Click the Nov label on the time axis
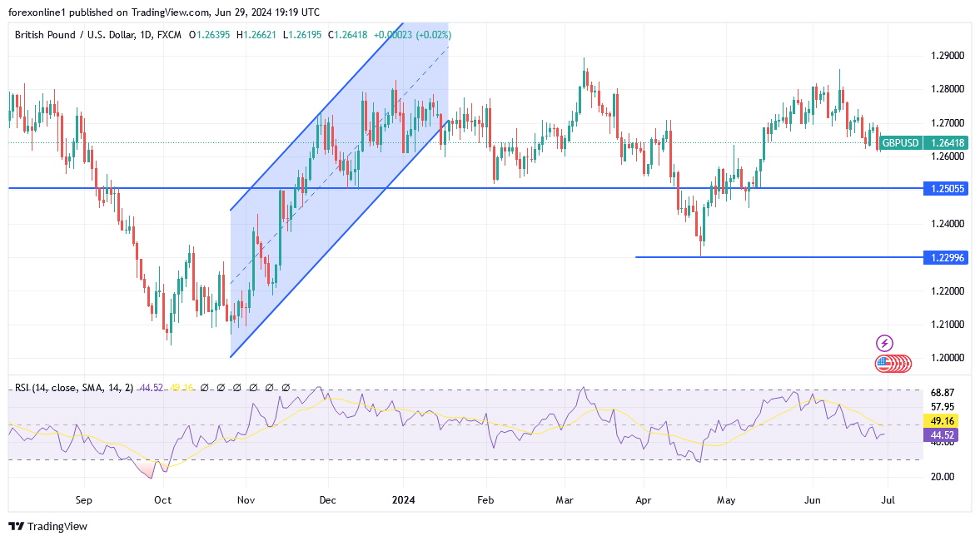Screen dimensions: 980x541 pos(246,500)
